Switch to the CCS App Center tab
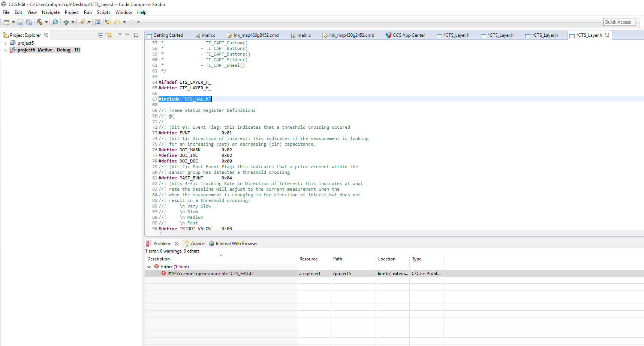Screen dimensions: 644x346 click(408, 35)
